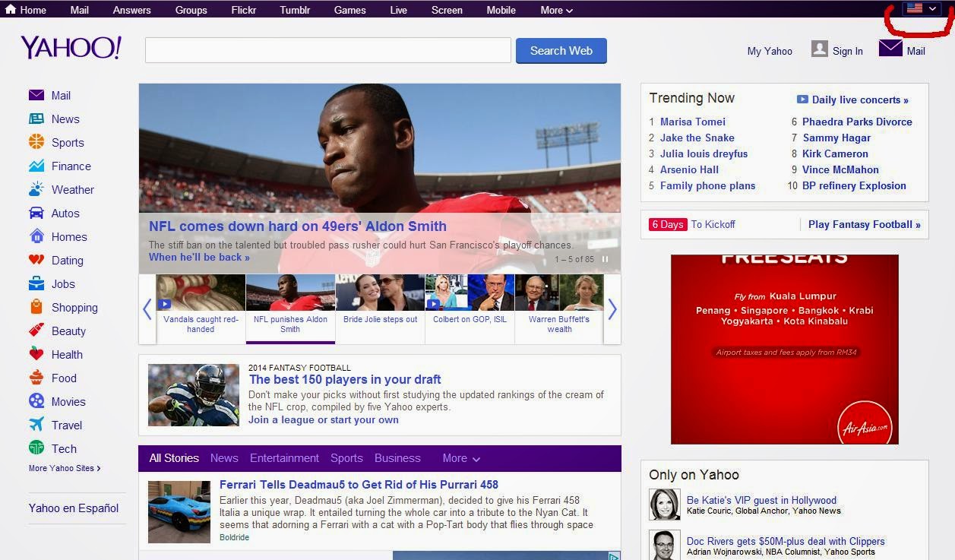Open the Ferrari Deadmau5 Purrari story headline
Viewport: 955px width, 560px height.
pyautogui.click(x=359, y=484)
